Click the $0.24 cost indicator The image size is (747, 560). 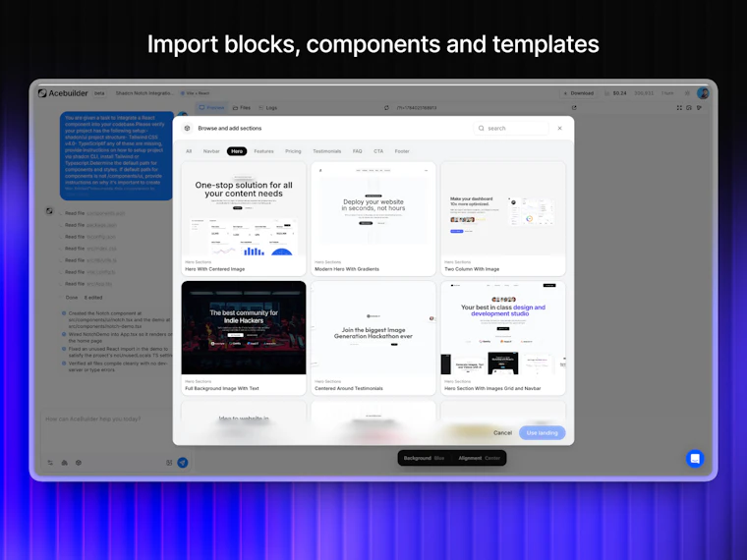[x=616, y=93]
